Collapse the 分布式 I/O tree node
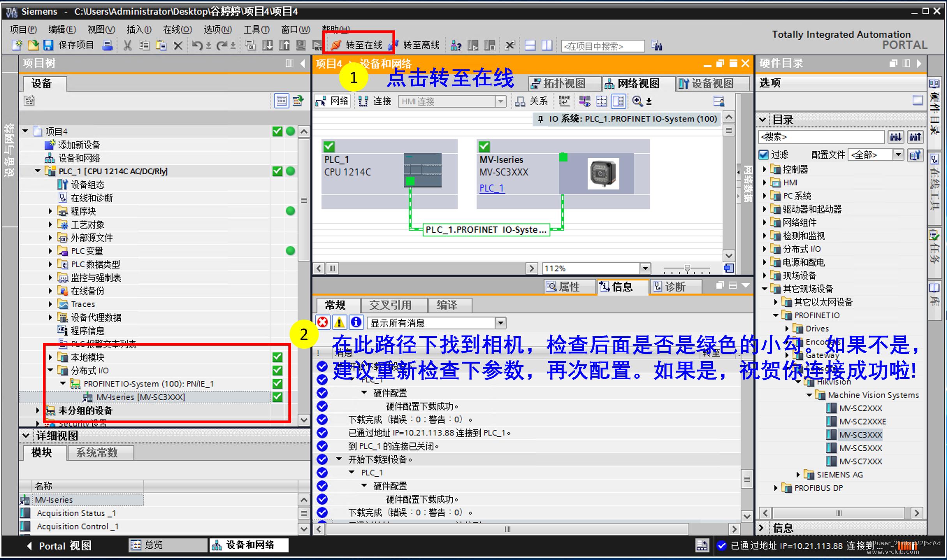947x560 pixels. (50, 370)
